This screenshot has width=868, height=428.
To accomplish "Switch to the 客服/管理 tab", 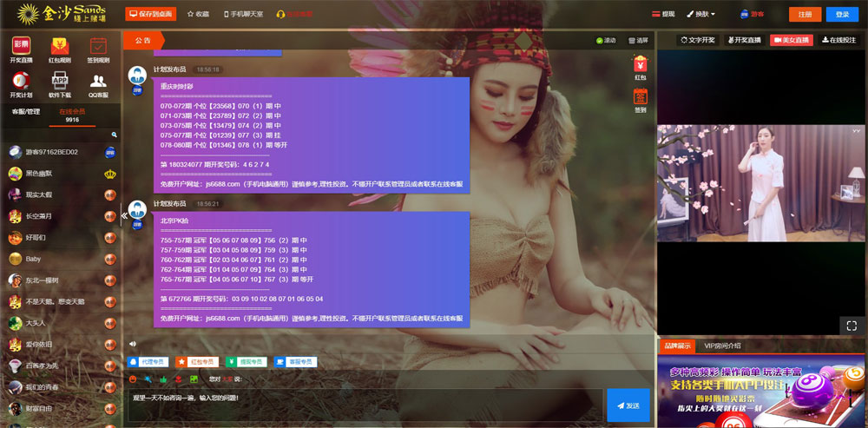I will point(25,112).
